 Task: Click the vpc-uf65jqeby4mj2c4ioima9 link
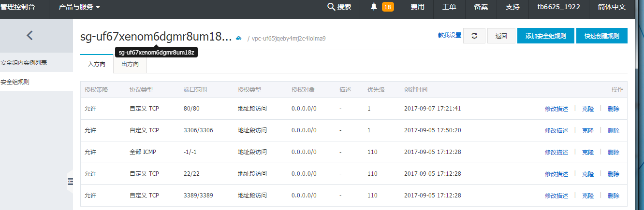pos(289,38)
